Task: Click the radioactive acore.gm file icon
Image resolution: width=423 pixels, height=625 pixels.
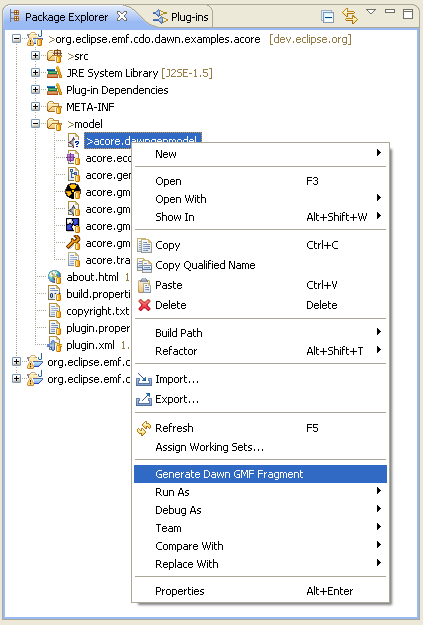Action: coord(73,192)
